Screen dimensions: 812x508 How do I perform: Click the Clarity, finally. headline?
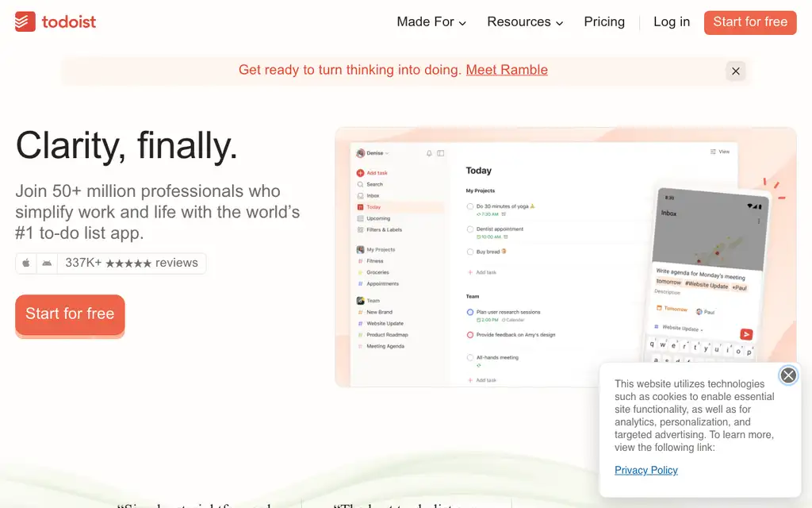click(126, 146)
